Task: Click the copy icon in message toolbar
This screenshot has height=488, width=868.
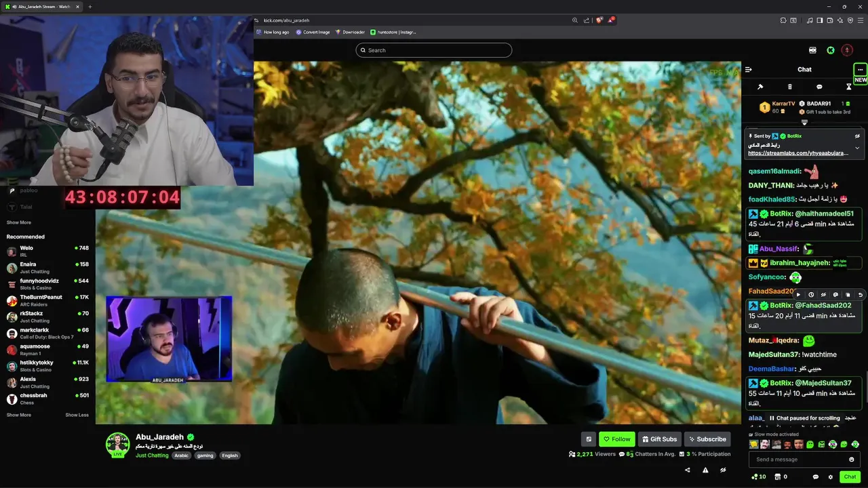Action: tap(848, 295)
